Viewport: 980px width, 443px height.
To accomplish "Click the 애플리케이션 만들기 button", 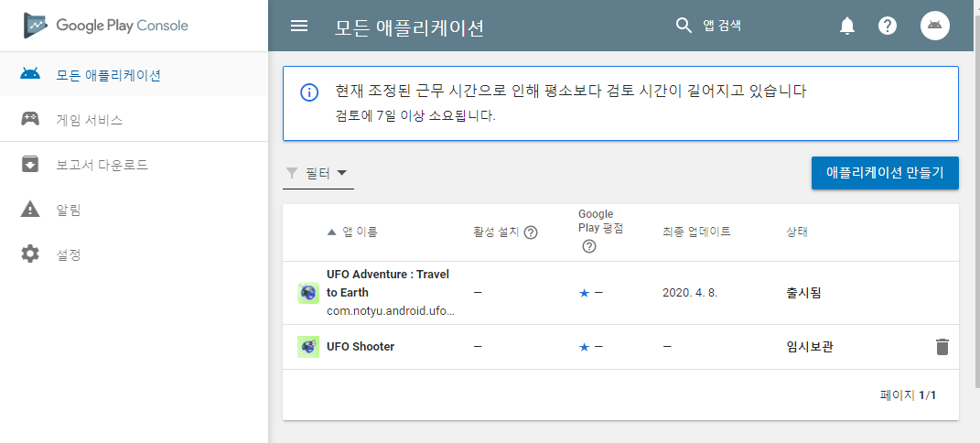I will [x=885, y=172].
